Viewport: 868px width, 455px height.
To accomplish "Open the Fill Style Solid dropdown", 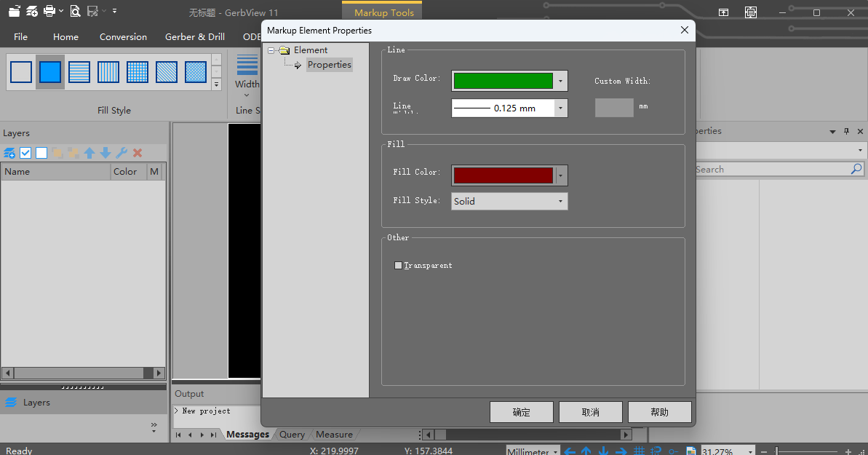I will (509, 202).
